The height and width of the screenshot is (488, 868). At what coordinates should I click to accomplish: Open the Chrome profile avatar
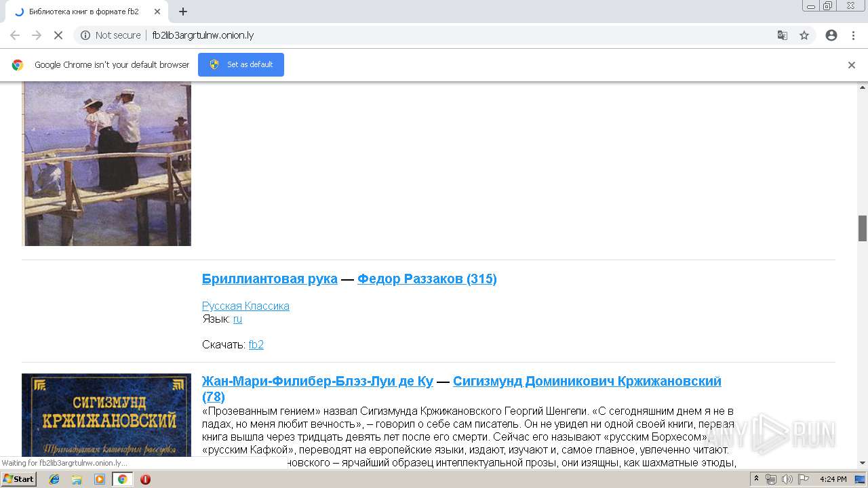(831, 35)
